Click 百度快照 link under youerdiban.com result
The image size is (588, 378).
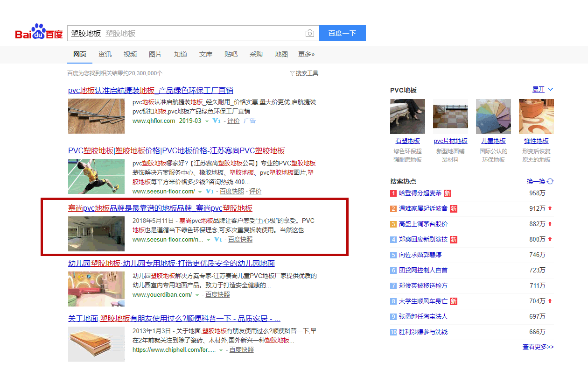(217, 294)
